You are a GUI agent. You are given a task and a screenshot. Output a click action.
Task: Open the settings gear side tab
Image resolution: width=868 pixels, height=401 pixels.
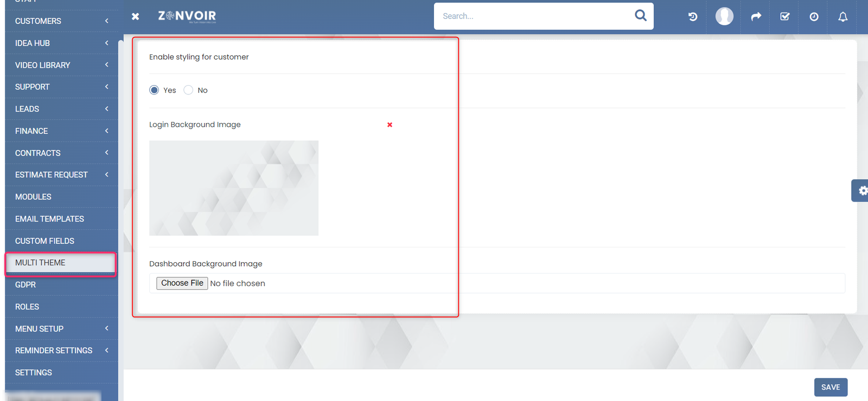tap(861, 191)
